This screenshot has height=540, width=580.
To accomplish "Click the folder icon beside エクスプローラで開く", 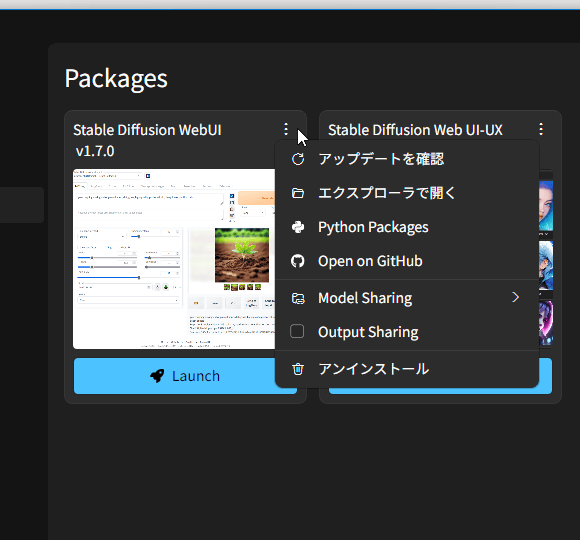I will pos(298,193).
